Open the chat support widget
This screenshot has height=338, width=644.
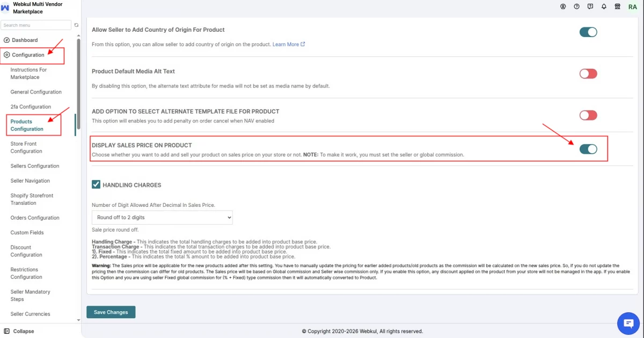626,323
